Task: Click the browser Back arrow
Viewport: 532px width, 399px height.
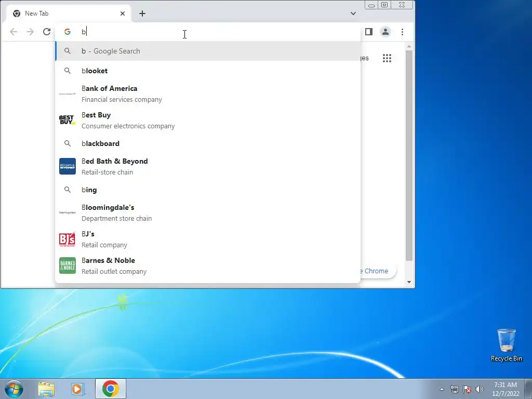Action: coord(14,32)
